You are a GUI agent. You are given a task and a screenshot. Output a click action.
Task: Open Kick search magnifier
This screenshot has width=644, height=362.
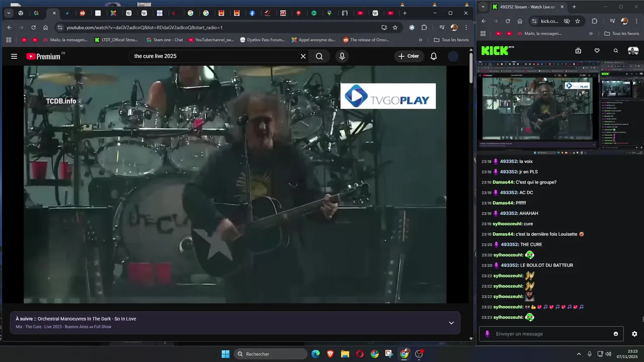tap(615, 50)
